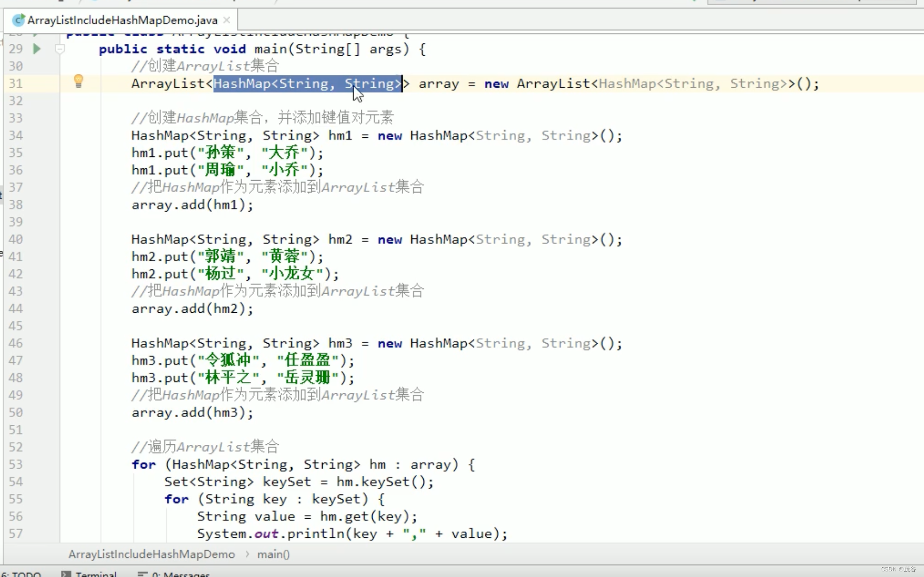Click "Set<String> keySet = hm.keySet();"
This screenshot has height=577, width=924.
click(299, 482)
